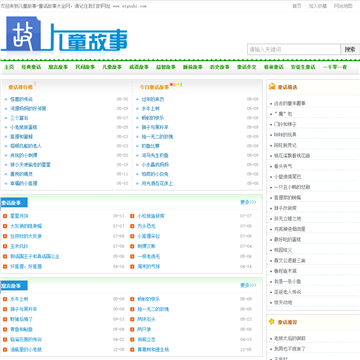Open 钓鱼比赛 in today's stories

(x=151, y=146)
